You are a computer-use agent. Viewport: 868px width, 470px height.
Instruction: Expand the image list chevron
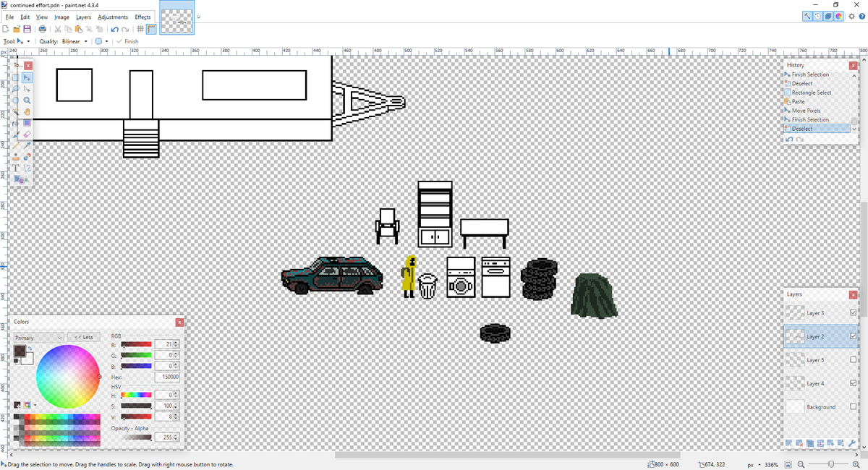pyautogui.click(x=199, y=17)
